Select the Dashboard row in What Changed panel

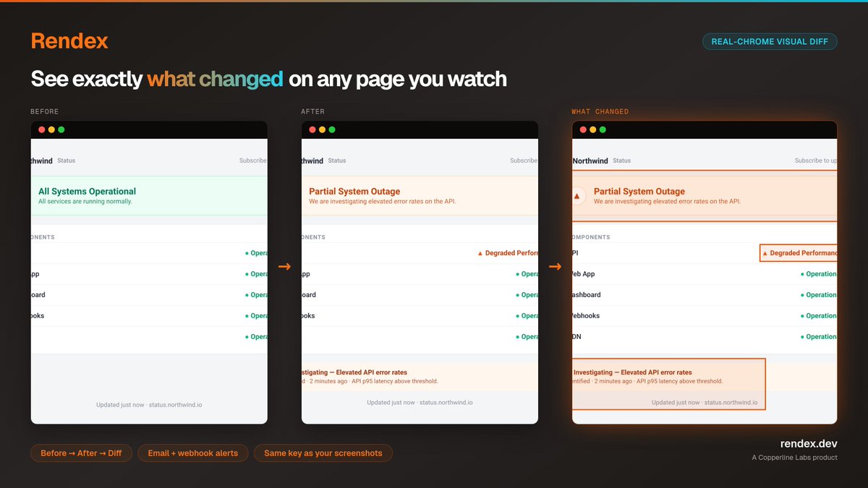point(705,295)
